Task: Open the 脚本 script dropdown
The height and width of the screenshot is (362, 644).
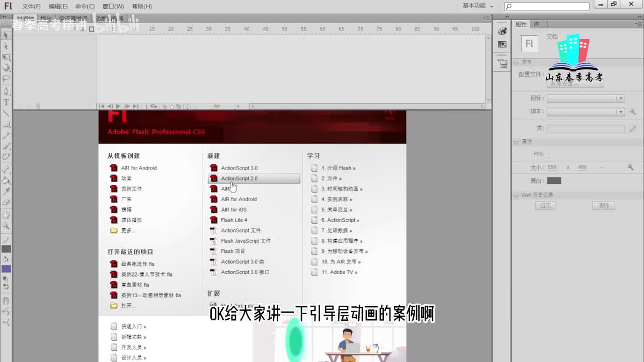Action: pos(586,112)
